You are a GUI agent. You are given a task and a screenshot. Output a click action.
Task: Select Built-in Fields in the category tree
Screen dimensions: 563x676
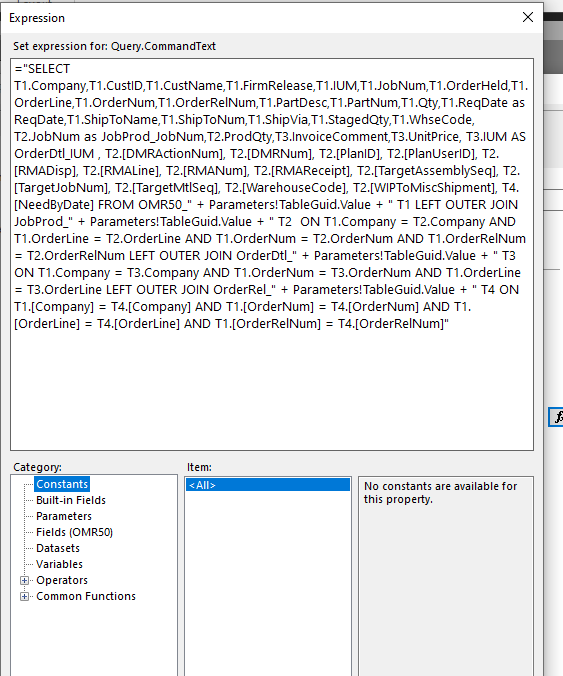click(x=71, y=500)
